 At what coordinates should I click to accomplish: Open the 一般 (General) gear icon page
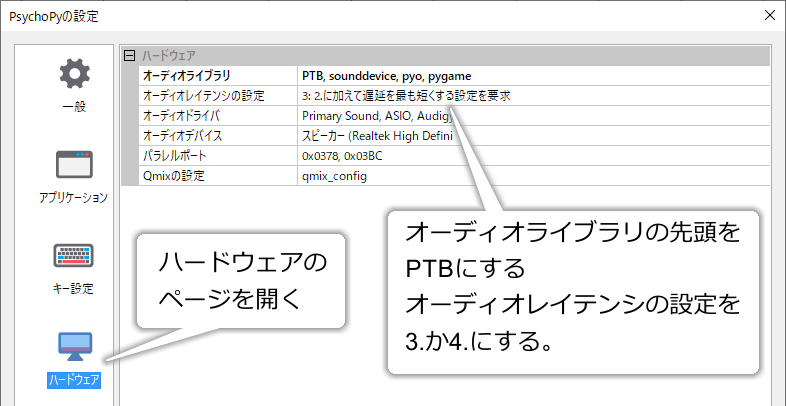tap(75, 74)
